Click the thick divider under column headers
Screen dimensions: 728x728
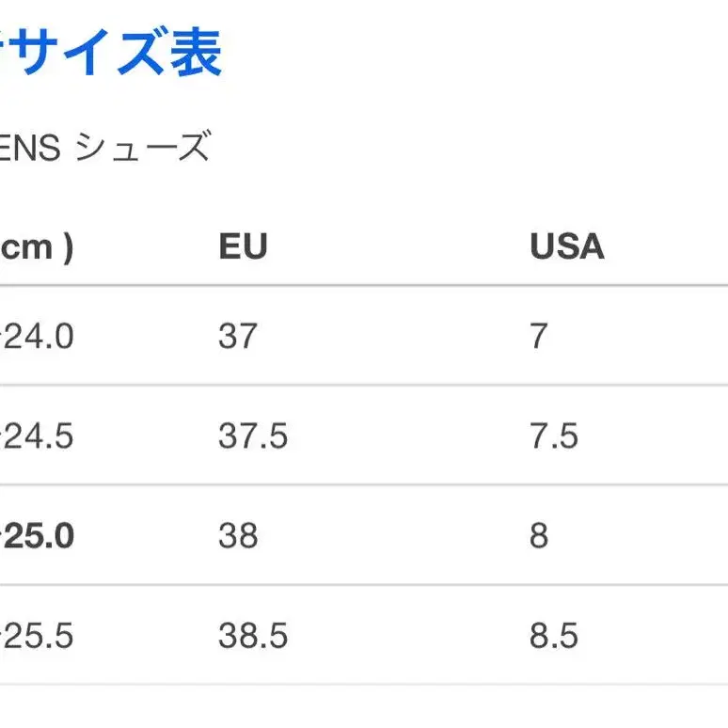pyautogui.click(x=364, y=285)
